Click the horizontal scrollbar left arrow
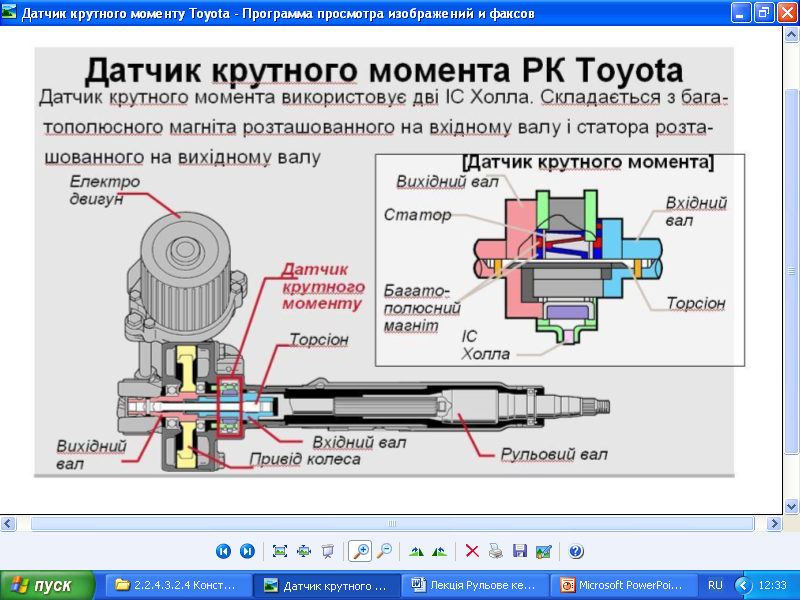Viewport: 800px width, 600px height. tap(8, 523)
